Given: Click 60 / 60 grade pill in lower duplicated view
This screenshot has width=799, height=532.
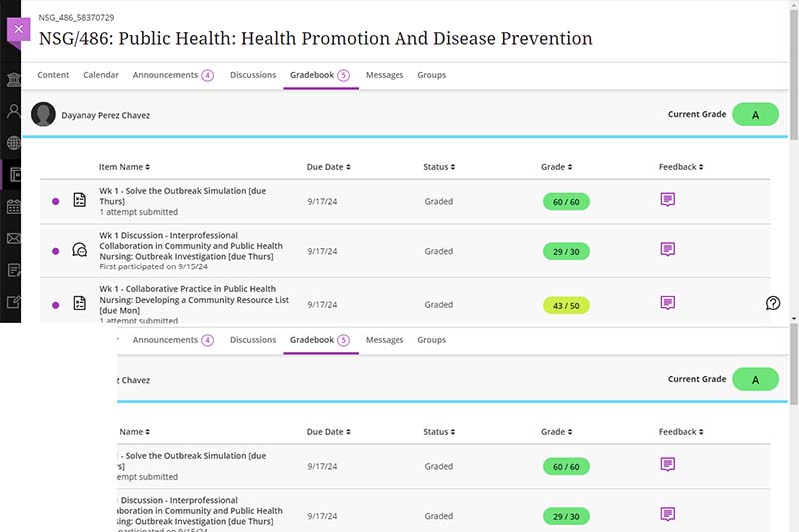Looking at the screenshot, I should (x=566, y=467).
